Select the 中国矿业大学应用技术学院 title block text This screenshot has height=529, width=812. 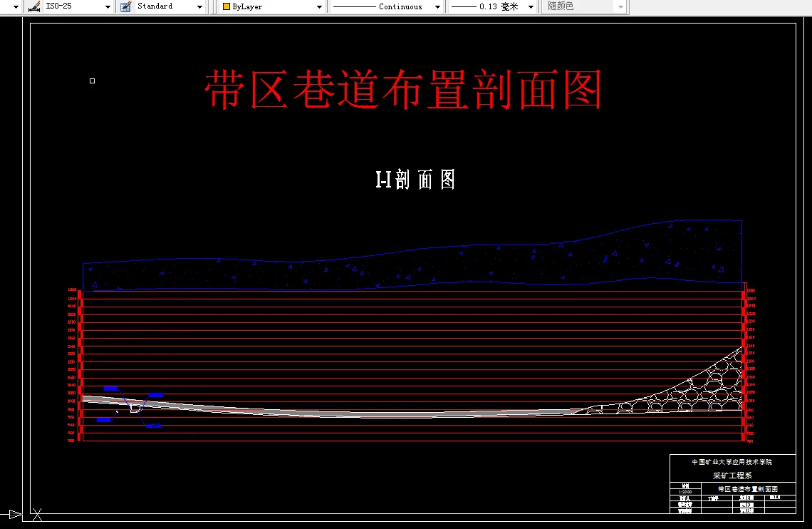tap(732, 462)
